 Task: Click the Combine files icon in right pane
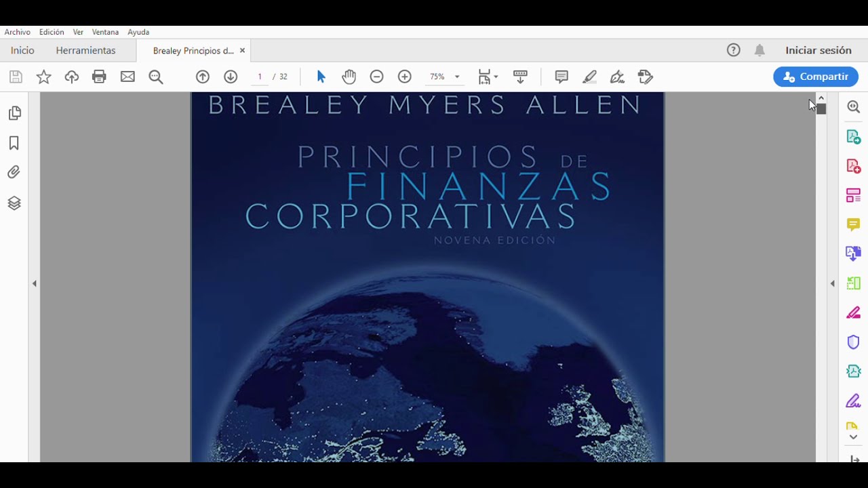pos(854,253)
